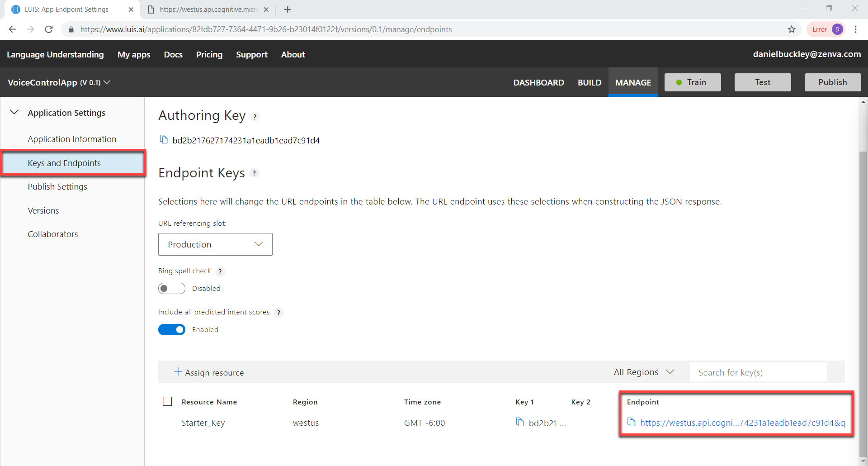
Task: Open a new browser tab
Action: 288,10
